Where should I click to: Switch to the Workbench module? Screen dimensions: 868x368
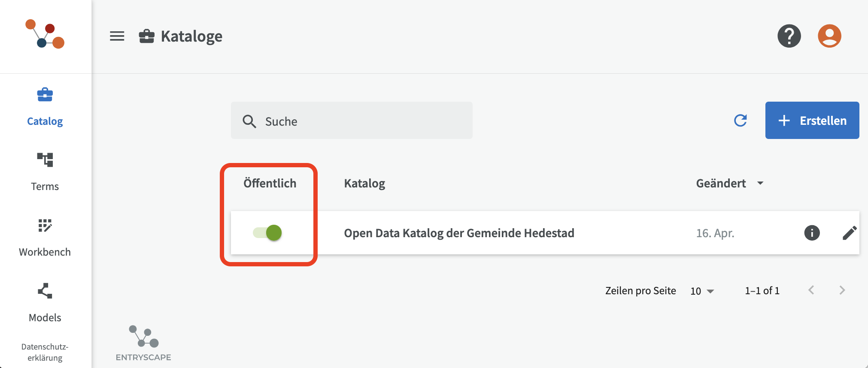click(45, 237)
